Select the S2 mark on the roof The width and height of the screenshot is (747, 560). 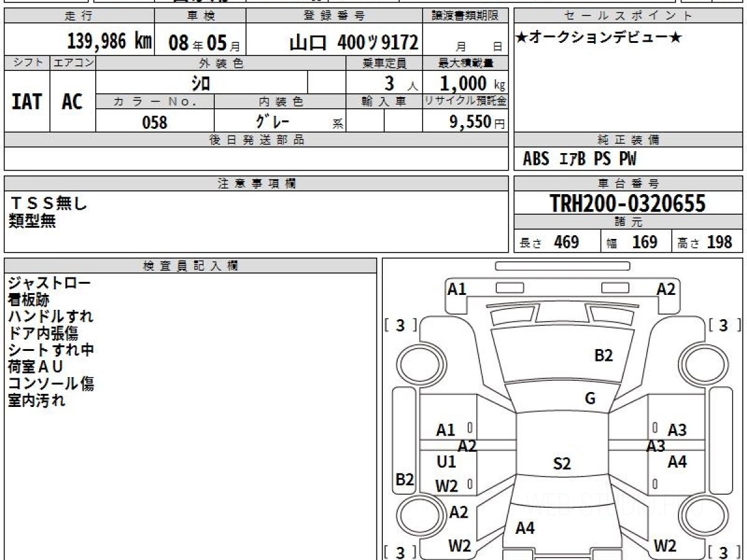coord(561,464)
